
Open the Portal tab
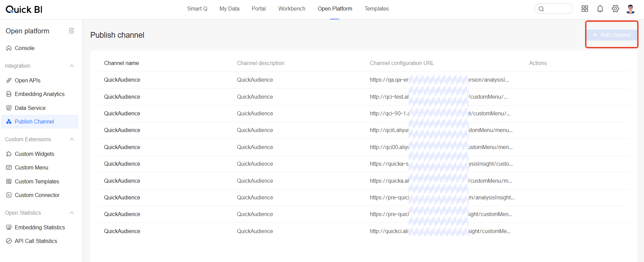coord(258,9)
